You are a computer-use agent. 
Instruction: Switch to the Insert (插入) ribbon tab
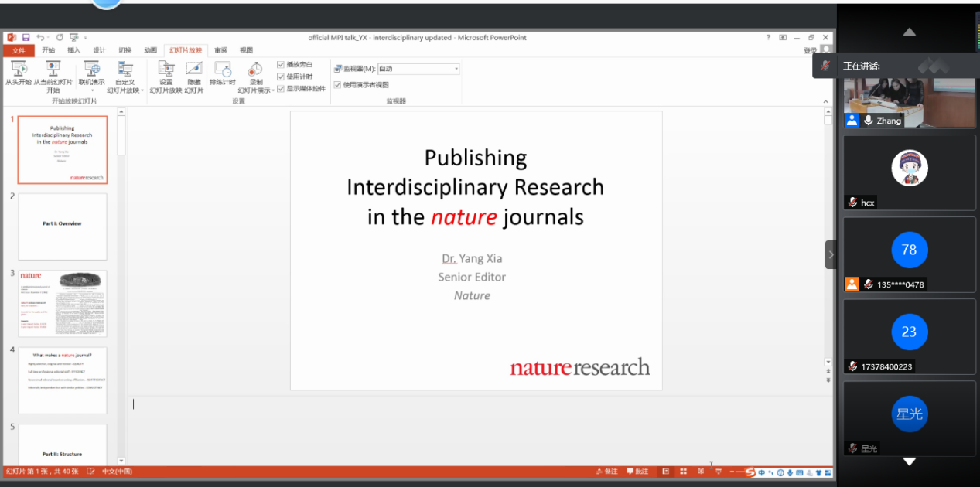pyautogui.click(x=73, y=50)
